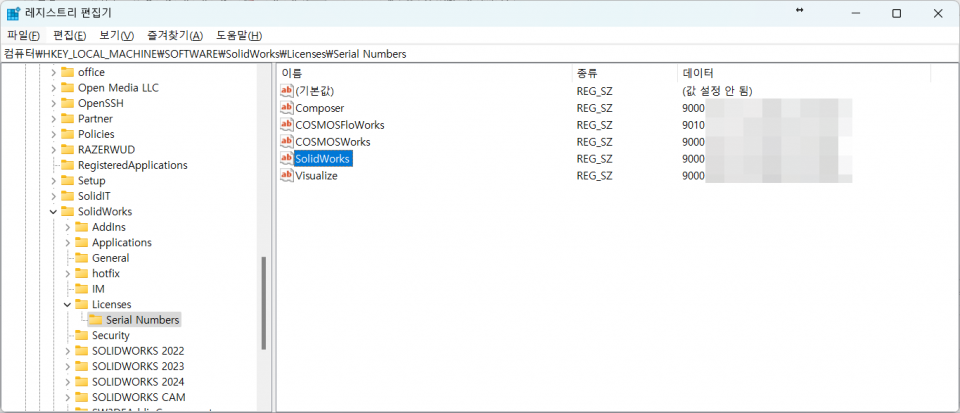Select the COSMOSFloWorks value name
The height and width of the screenshot is (413, 960).
click(340, 125)
